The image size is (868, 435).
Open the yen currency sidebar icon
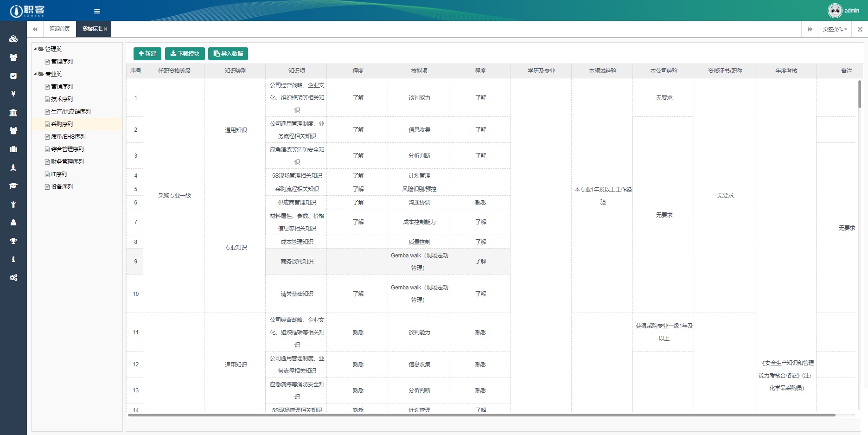pyautogui.click(x=13, y=94)
